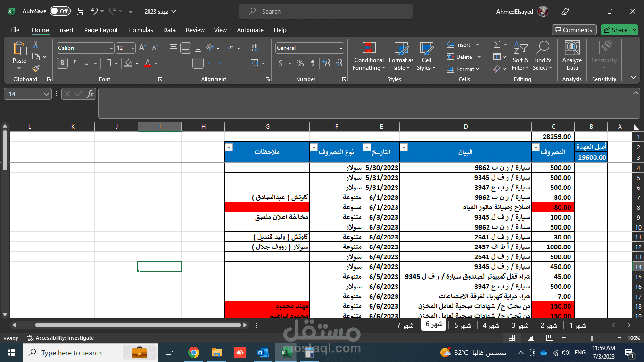Apply Underline formatting
644x362 pixels.
tap(86, 63)
